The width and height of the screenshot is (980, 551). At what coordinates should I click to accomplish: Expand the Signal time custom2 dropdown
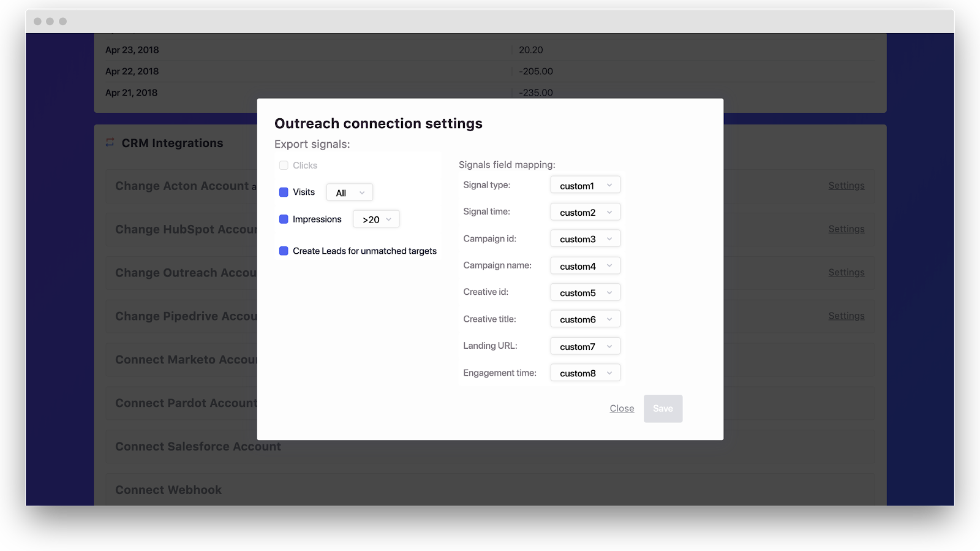[x=585, y=212]
